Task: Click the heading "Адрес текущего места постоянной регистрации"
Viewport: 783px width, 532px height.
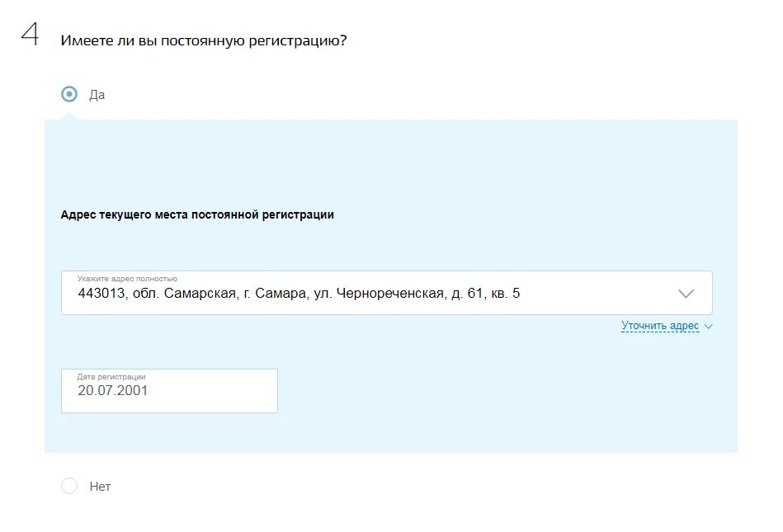Action: [x=197, y=214]
